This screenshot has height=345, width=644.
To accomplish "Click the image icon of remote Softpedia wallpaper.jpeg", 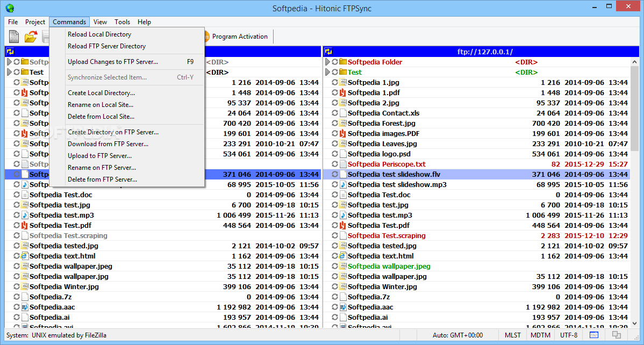I will click(343, 267).
